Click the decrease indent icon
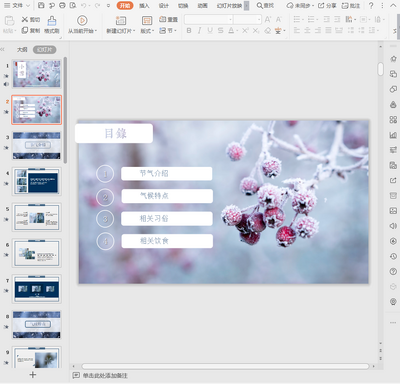This screenshot has height=384, width=400. point(327,20)
